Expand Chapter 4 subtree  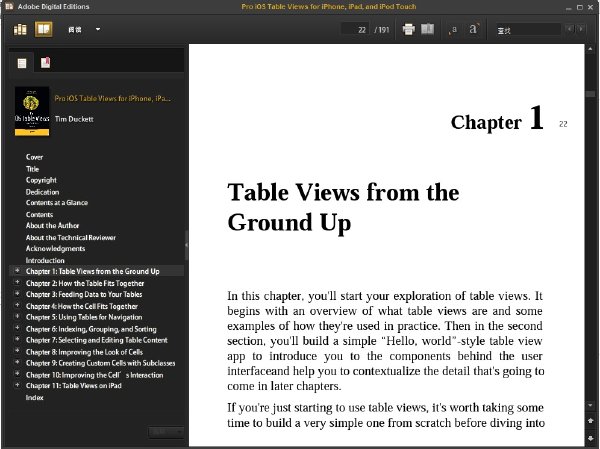click(17, 305)
